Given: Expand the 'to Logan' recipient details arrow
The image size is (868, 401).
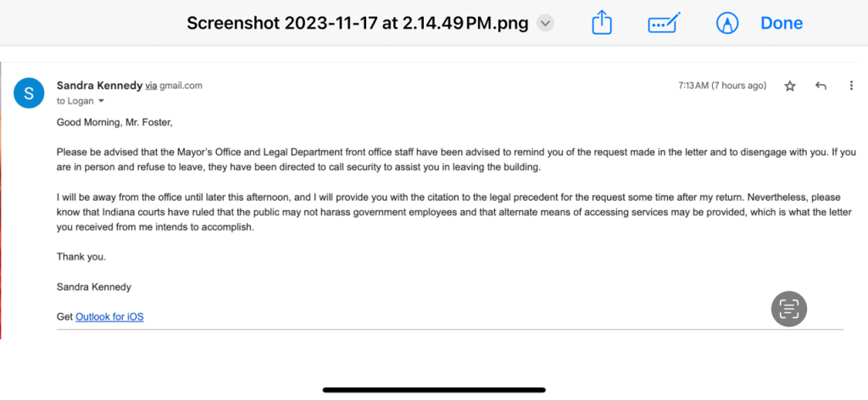Looking at the screenshot, I should (102, 101).
